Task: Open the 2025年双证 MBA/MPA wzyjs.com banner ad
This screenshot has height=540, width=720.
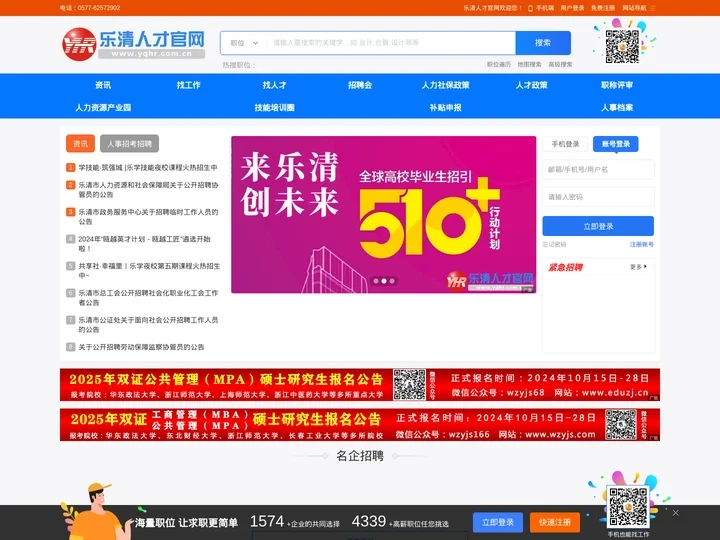Action: (x=360, y=425)
